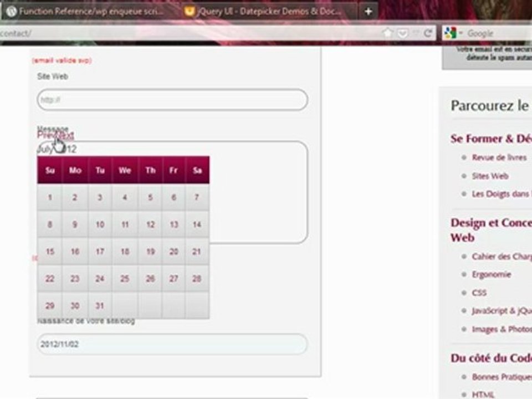Click the date field showing 2012/11/02
This screenshot has width=532, height=399.
[172, 344]
